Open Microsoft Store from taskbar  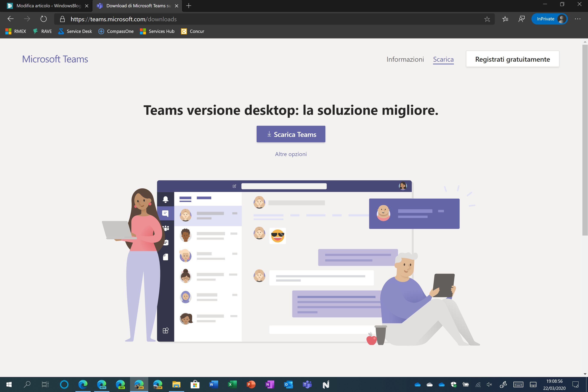point(195,384)
